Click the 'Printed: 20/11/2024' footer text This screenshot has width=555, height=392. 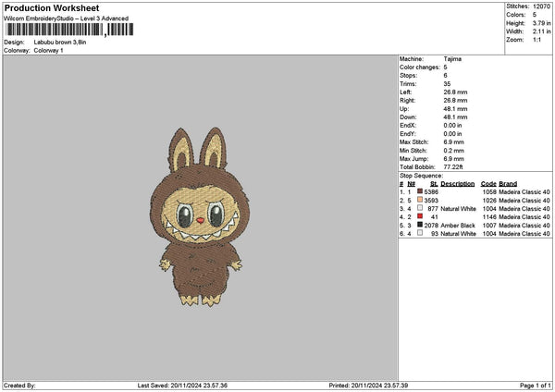(368, 386)
